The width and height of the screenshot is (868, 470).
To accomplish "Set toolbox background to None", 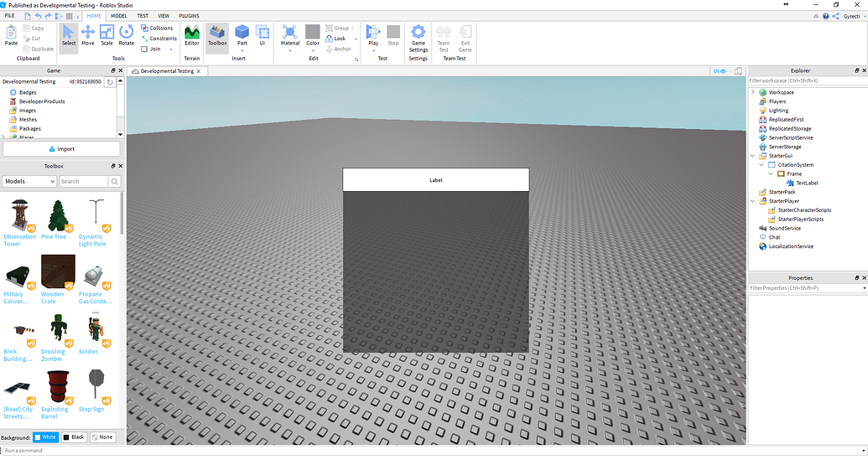I will pos(102,437).
